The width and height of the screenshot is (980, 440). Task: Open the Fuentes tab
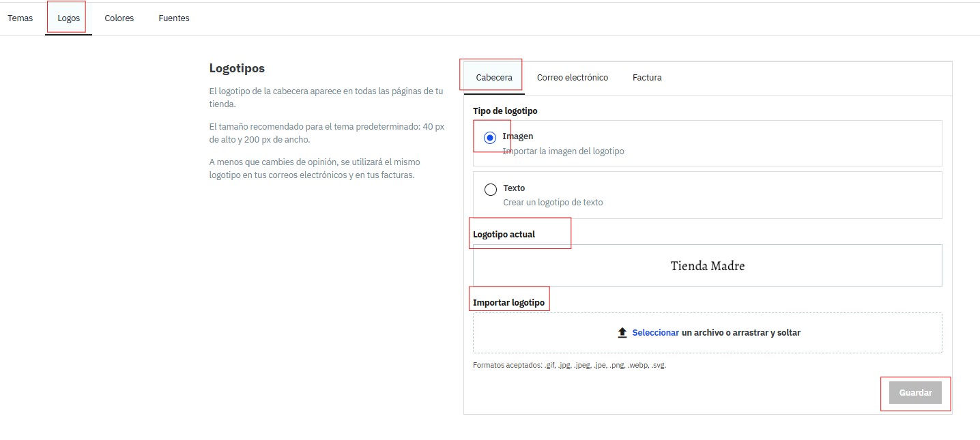[x=174, y=18]
